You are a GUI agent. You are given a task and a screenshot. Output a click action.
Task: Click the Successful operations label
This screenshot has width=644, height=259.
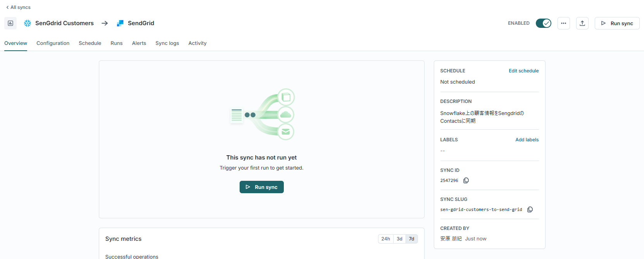pos(132,256)
